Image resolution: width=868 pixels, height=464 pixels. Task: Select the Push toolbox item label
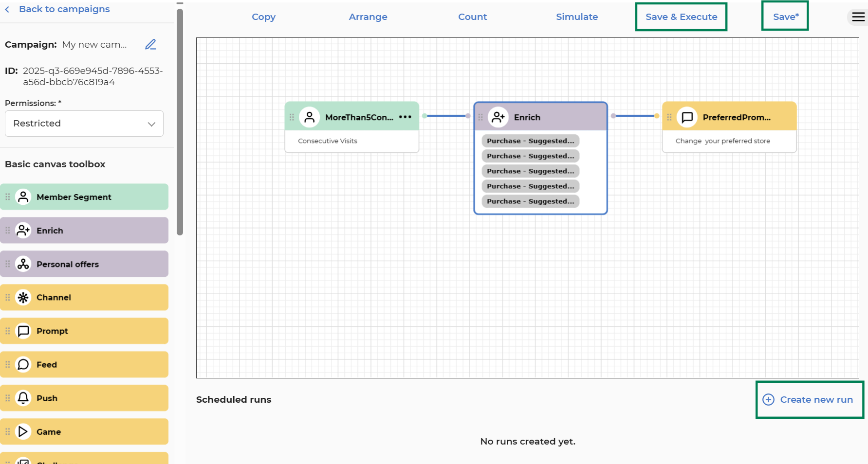coord(47,398)
